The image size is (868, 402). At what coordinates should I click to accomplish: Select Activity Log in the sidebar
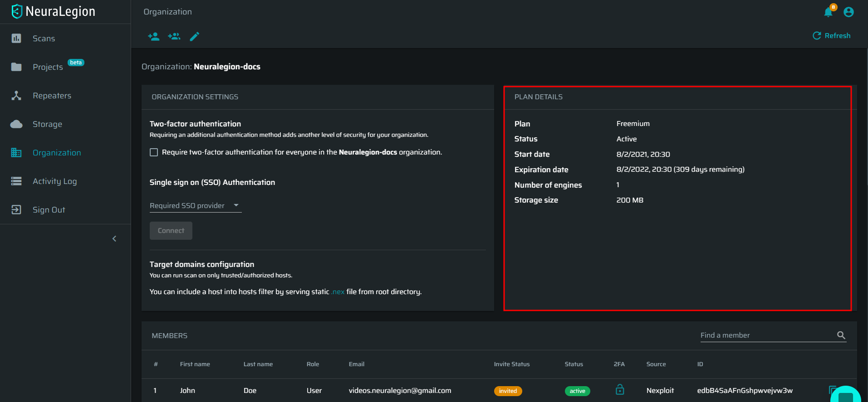54,181
